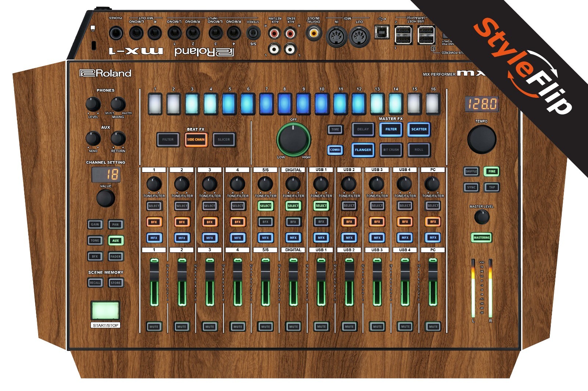Toggle the SHUFFLE button
This screenshot has width=588, height=391.
pos(471,171)
